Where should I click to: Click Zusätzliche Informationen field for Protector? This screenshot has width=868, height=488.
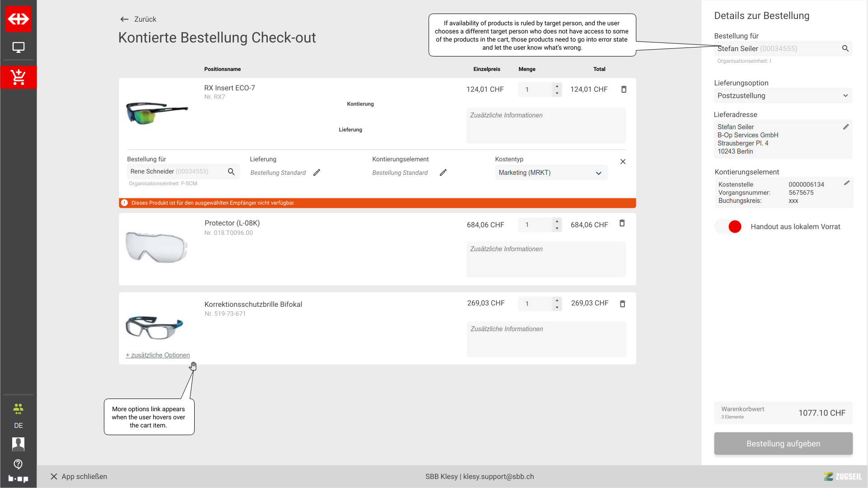click(x=546, y=259)
